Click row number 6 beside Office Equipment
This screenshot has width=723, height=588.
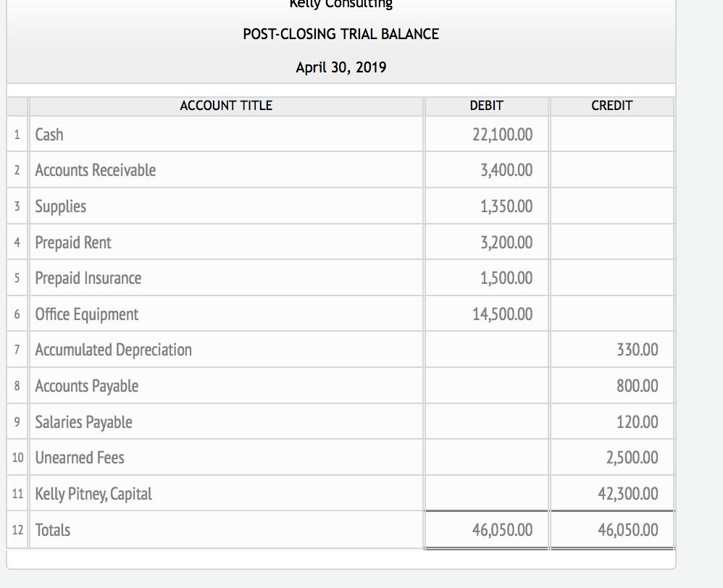(x=17, y=314)
